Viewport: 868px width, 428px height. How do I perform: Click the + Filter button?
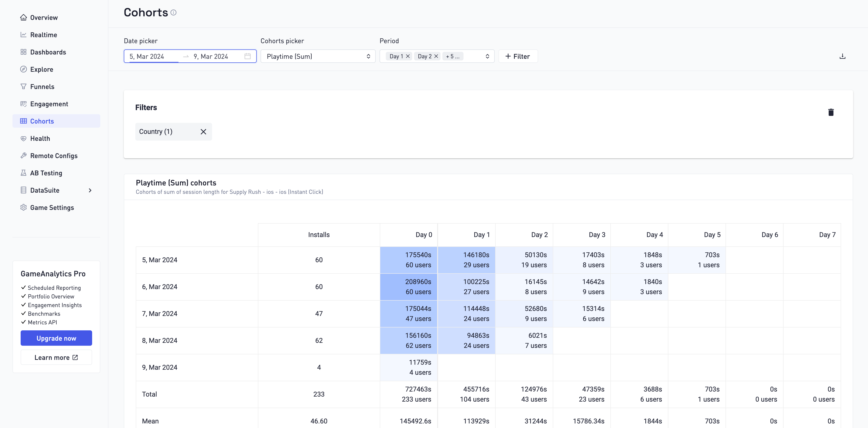pos(518,56)
